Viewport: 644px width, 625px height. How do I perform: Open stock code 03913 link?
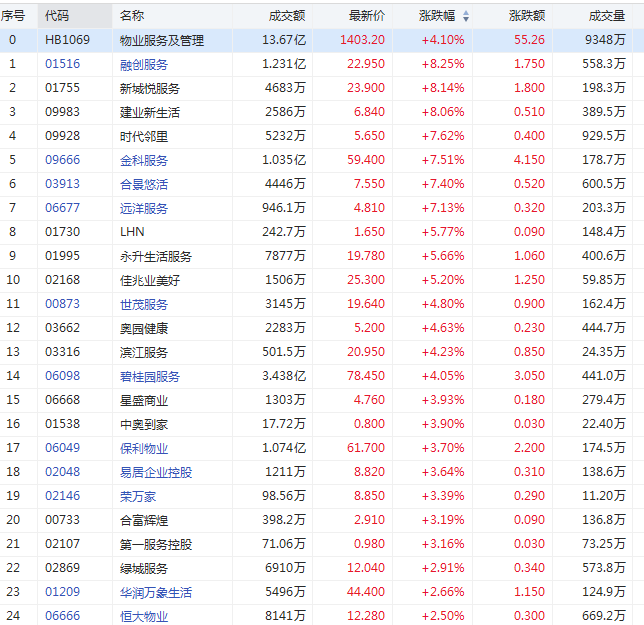tap(62, 184)
